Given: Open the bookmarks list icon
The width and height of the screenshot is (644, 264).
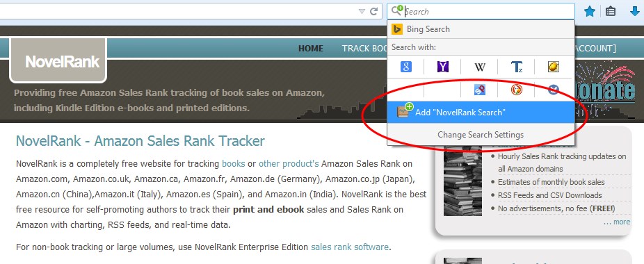Looking at the screenshot, I should 611,12.
